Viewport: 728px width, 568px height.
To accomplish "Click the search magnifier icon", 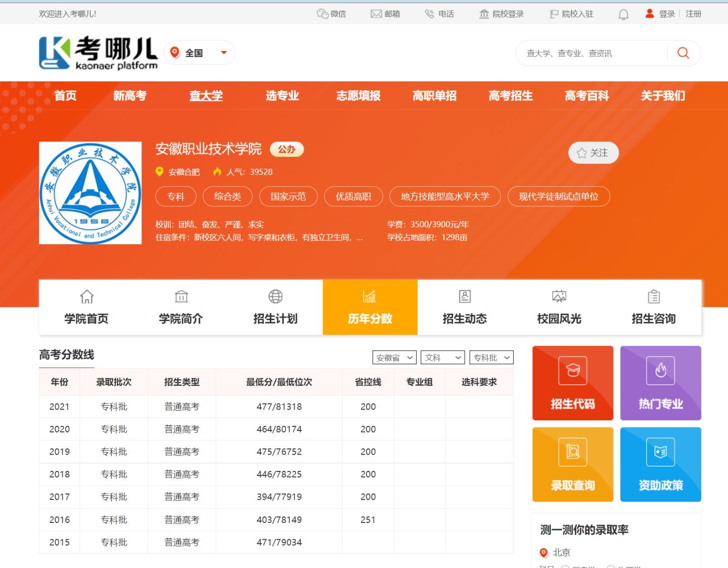I will point(683,53).
